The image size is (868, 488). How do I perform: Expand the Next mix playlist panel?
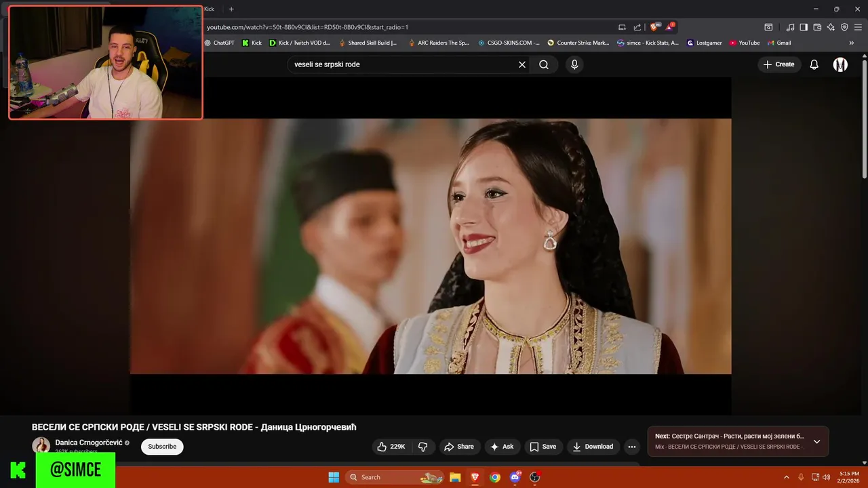816,442
